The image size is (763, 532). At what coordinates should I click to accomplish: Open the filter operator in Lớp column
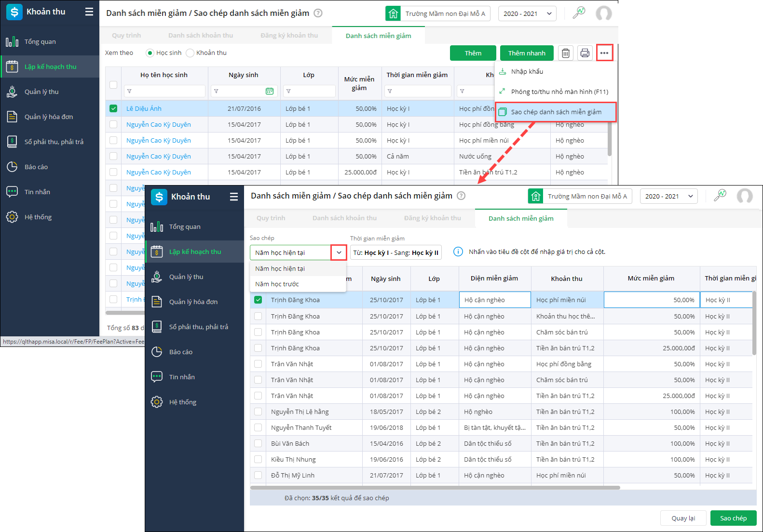(288, 91)
